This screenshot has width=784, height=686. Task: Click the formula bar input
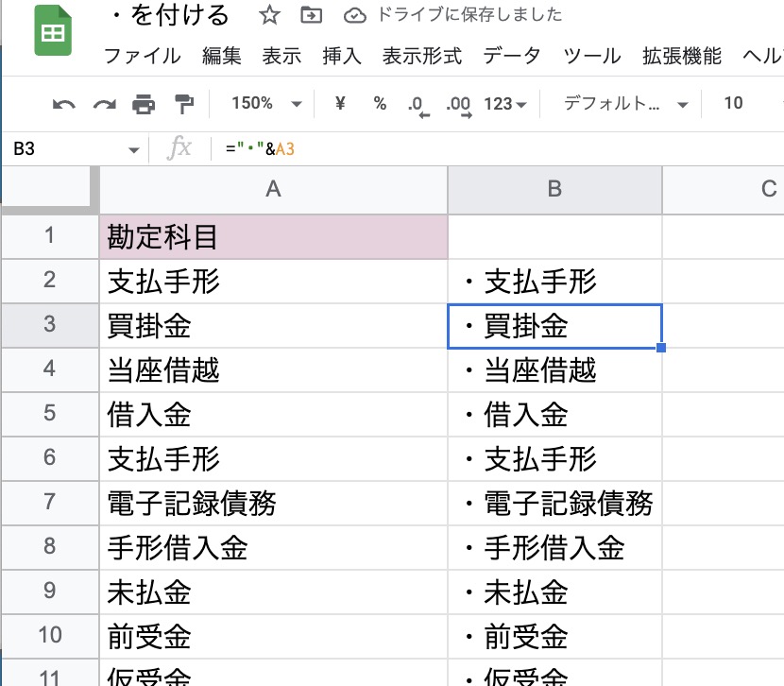[472, 149]
